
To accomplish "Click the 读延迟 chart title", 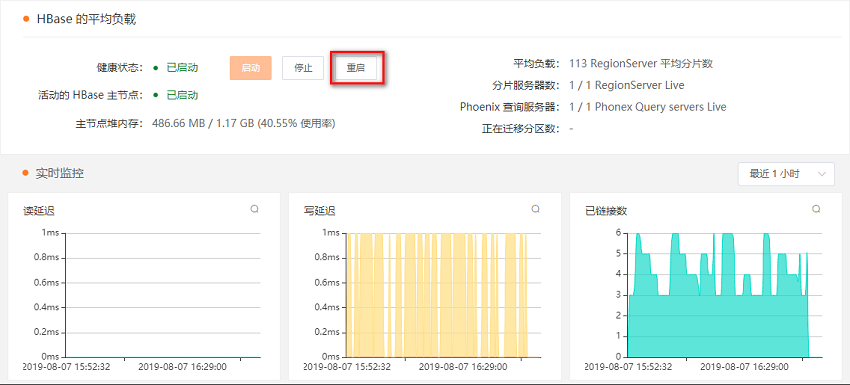I will click(39, 211).
